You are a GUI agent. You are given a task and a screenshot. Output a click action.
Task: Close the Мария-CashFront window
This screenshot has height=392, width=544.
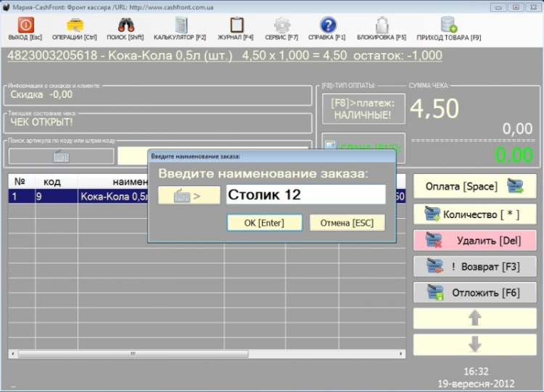coord(534,7)
